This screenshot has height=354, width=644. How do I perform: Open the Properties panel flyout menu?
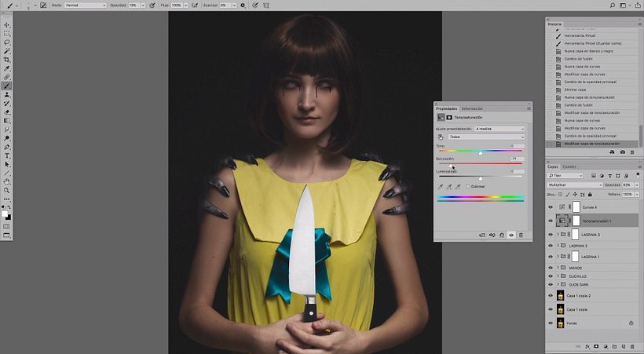point(529,109)
